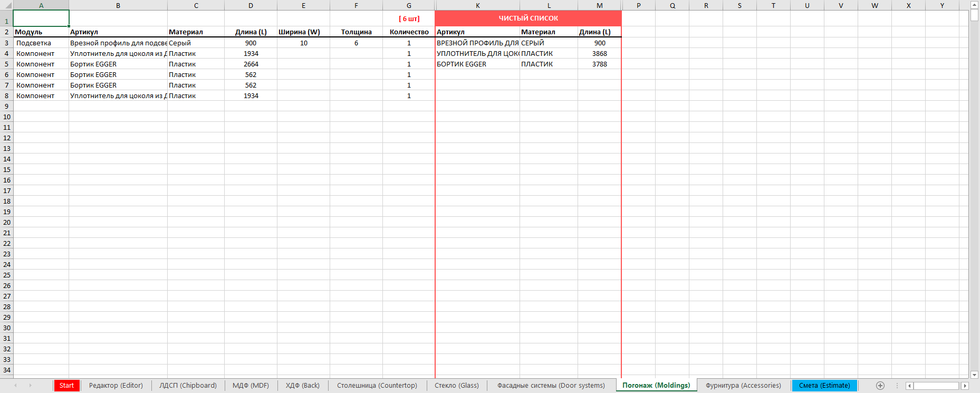Click the vertical scrollbar down arrow
The height and width of the screenshot is (393, 980).
(974, 375)
